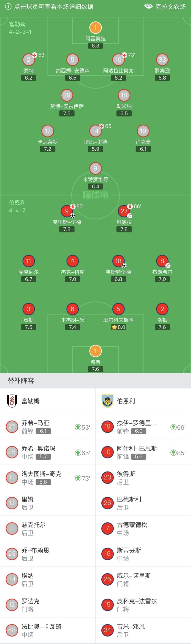Open substitute 乔希-马亚 row
Viewport: 191px width, 644px height.
pyautogui.click(x=48, y=427)
